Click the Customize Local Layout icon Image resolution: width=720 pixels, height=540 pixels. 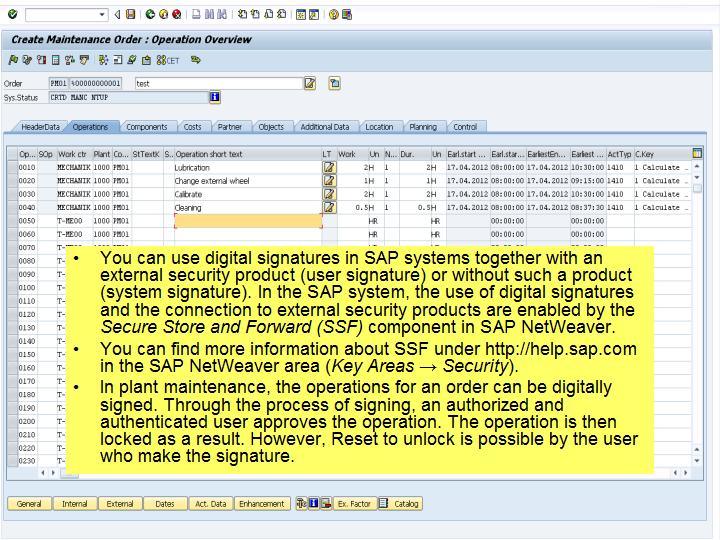coord(347,14)
